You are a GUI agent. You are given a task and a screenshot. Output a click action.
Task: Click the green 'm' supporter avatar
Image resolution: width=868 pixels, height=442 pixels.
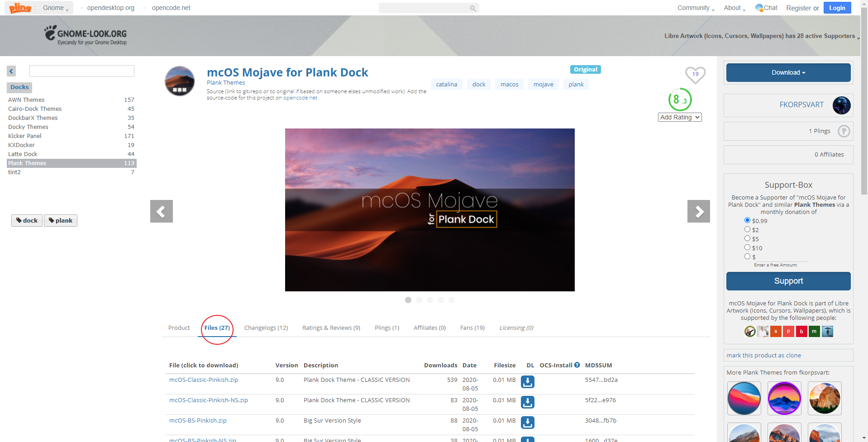(x=814, y=332)
